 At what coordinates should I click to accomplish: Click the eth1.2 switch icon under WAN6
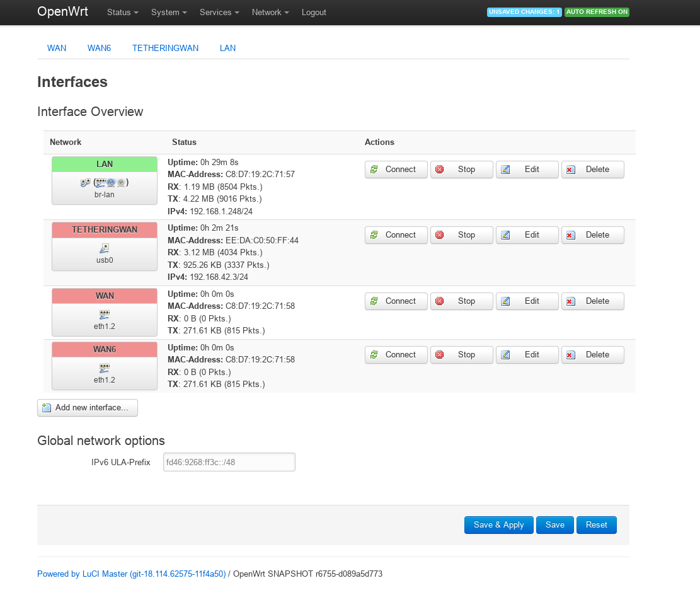(105, 368)
